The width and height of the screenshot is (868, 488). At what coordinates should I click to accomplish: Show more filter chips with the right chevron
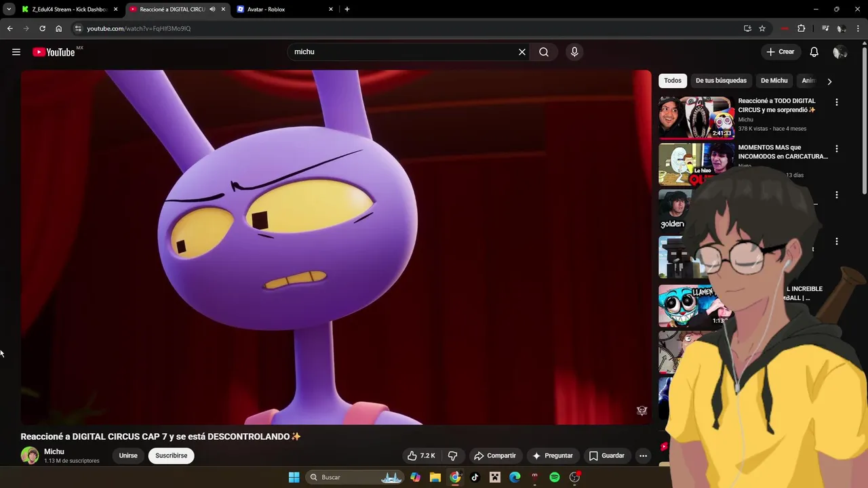tap(829, 81)
